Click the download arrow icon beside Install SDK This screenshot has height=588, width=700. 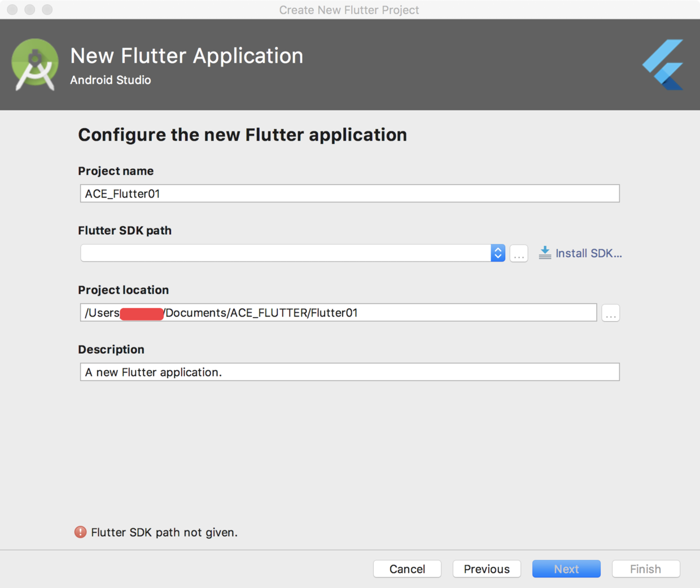[x=545, y=253]
